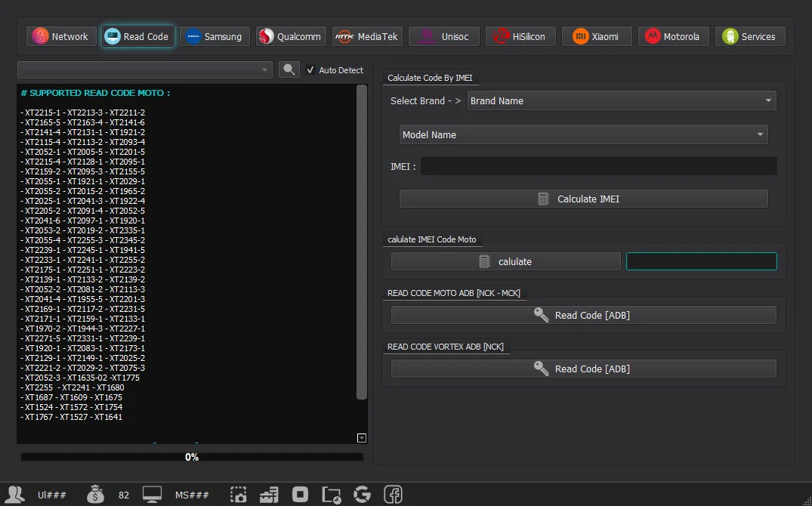Click the SUPPORTED READ CODE MOTO heading
The image size is (812, 506).
(x=95, y=93)
